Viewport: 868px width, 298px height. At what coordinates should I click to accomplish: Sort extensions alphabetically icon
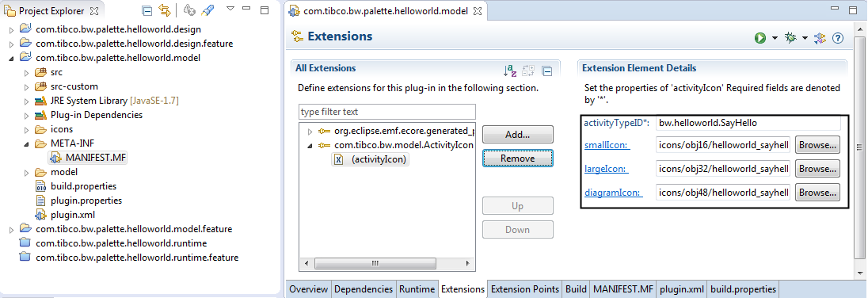pos(510,71)
